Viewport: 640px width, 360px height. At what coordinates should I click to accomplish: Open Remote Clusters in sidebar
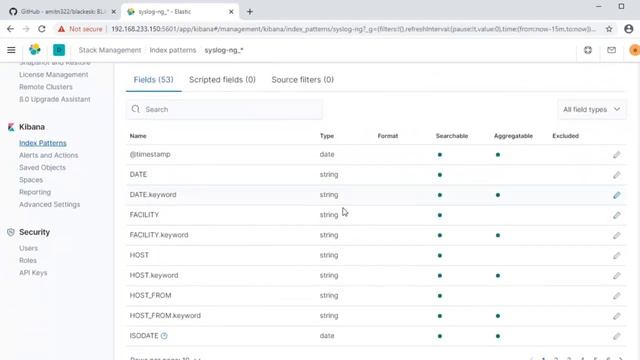coord(45,87)
